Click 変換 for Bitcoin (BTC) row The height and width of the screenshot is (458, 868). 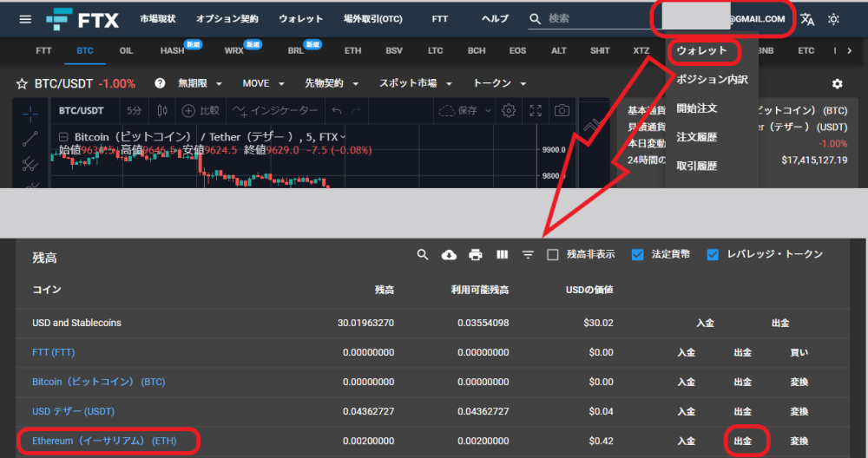coord(799,383)
